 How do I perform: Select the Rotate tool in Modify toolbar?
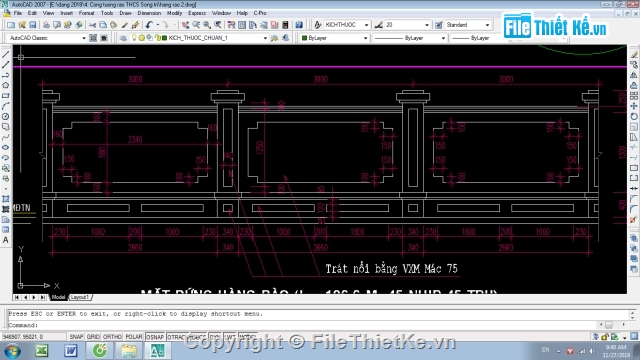(633, 116)
